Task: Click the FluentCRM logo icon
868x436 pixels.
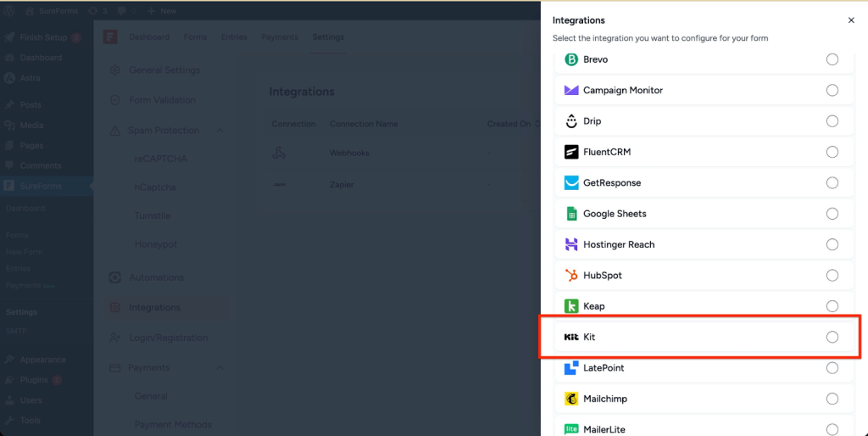Action: 571,152
